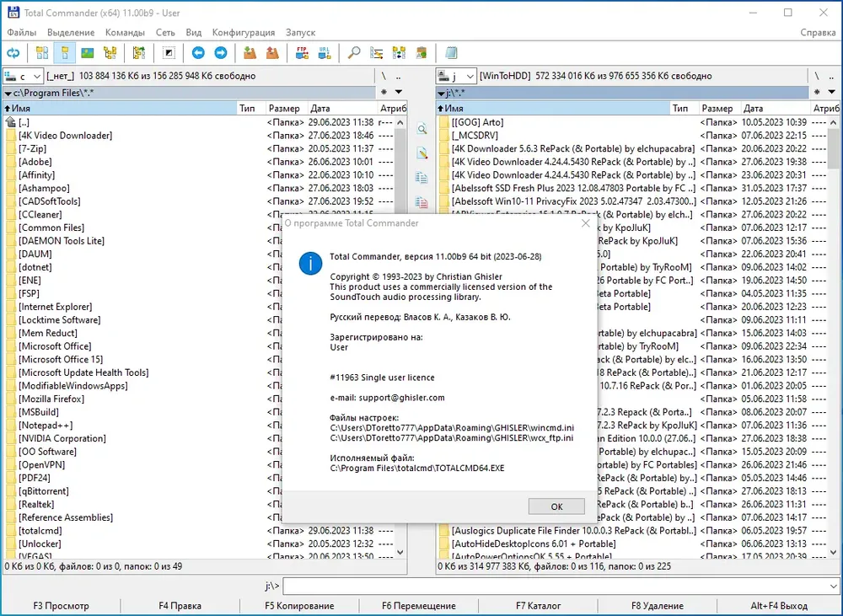Open Notepad icon in the toolbar
Viewport: 843px width, 616px height.
point(451,53)
